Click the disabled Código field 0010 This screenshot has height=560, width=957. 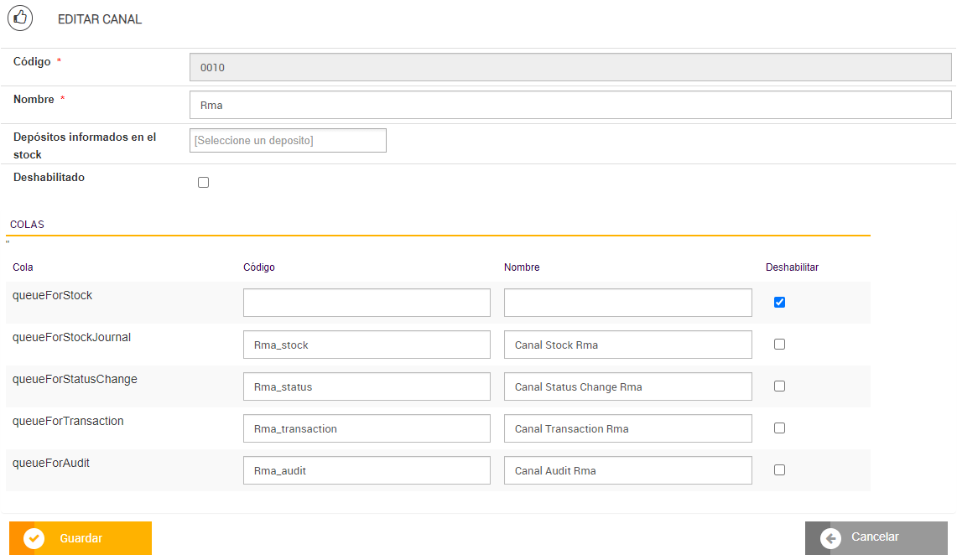[x=570, y=68]
